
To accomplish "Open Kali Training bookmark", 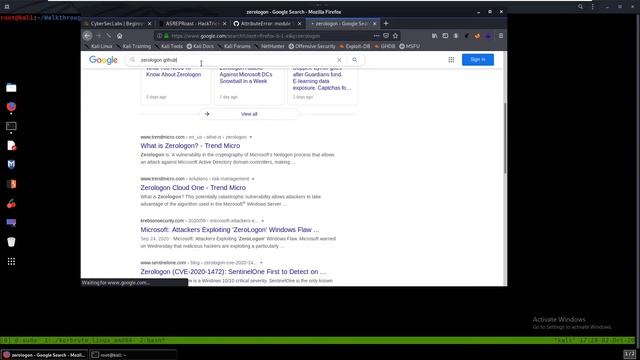I will 133,46.
